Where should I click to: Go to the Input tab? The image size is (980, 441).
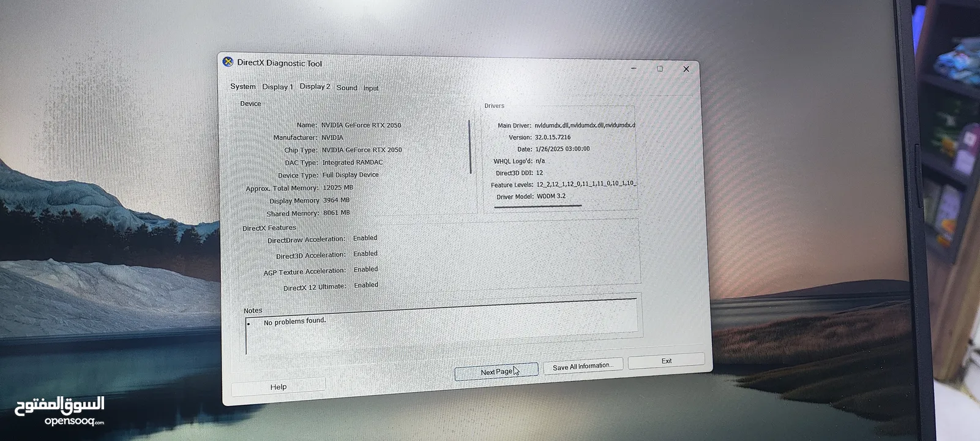pyautogui.click(x=371, y=88)
